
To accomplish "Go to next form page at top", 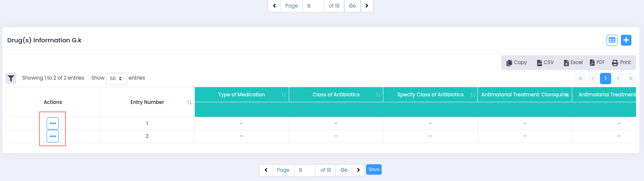I will (367, 6).
